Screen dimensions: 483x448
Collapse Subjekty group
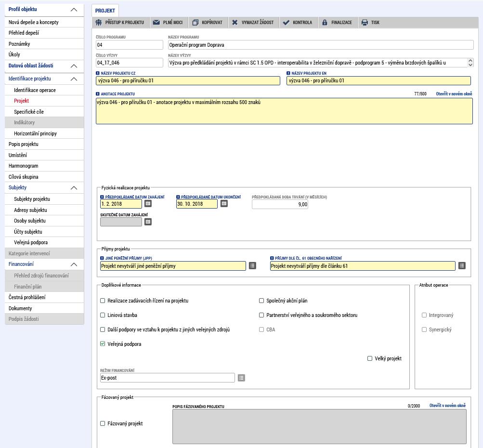click(74, 188)
